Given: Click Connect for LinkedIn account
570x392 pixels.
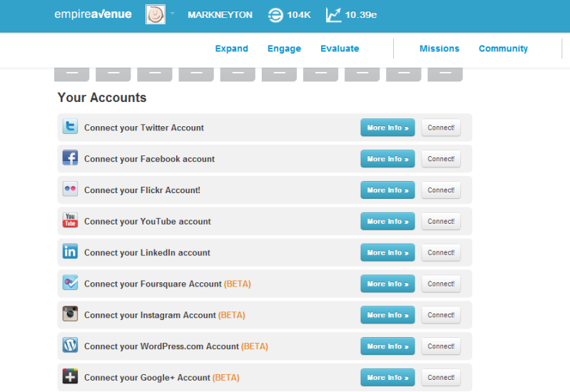Looking at the screenshot, I should (x=441, y=252).
